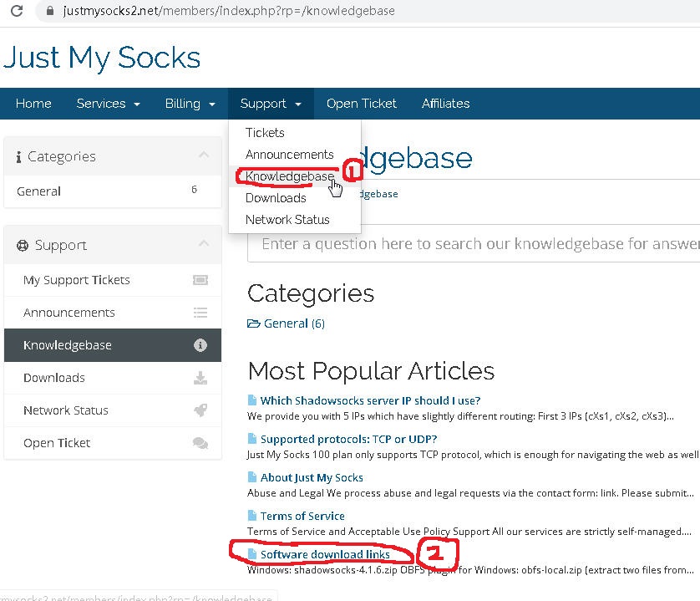700x601 pixels.
Task: Collapse the Categories sidebar panel chevron
Action: coord(204,155)
